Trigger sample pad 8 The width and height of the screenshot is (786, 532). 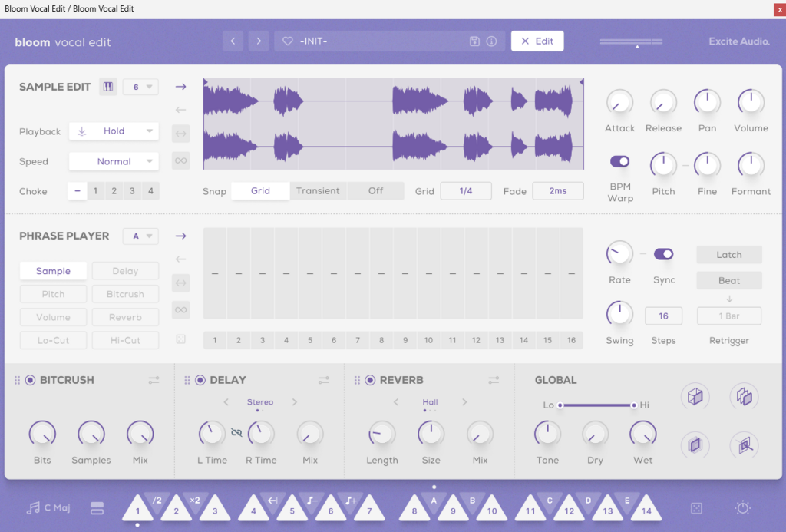click(x=414, y=508)
